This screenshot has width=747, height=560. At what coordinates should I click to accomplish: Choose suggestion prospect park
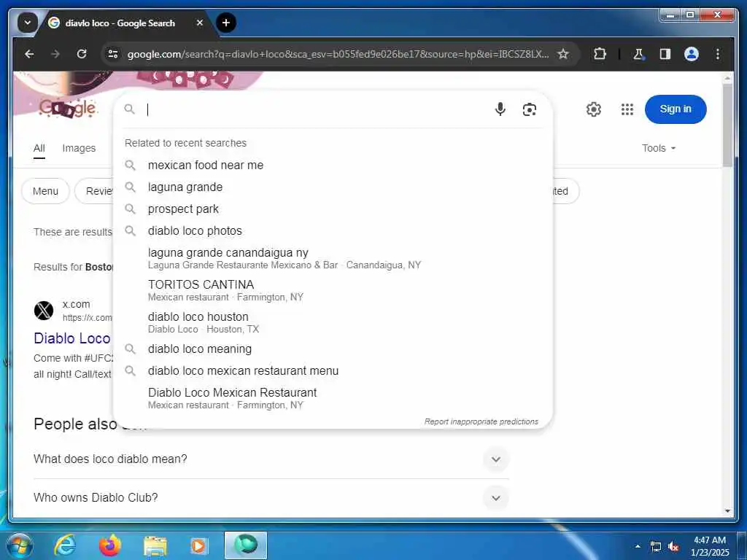333,209
